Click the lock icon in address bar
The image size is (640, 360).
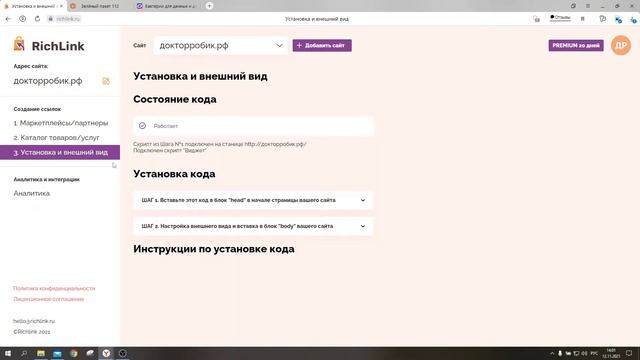(x=51, y=19)
